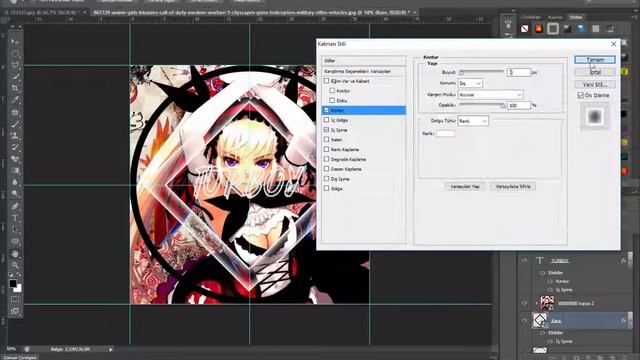Enable Desen Kaplama checkbox
The width and height of the screenshot is (640, 360).
(327, 169)
